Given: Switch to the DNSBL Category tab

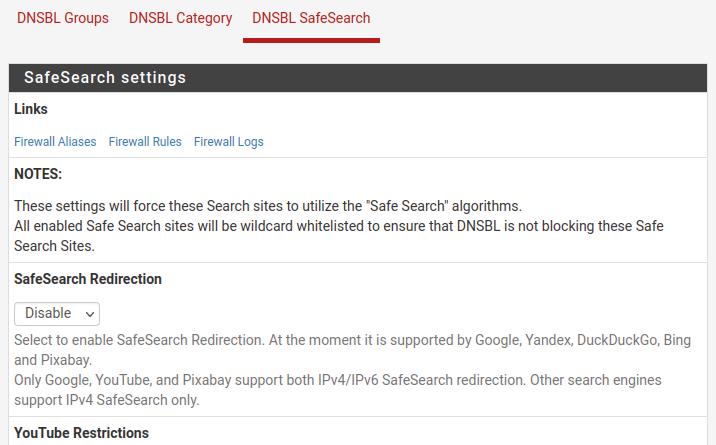Looking at the screenshot, I should (x=180, y=18).
